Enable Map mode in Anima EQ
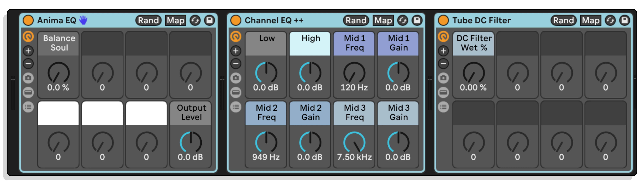Image resolution: width=644 pixels, height=185 pixels. click(x=176, y=20)
